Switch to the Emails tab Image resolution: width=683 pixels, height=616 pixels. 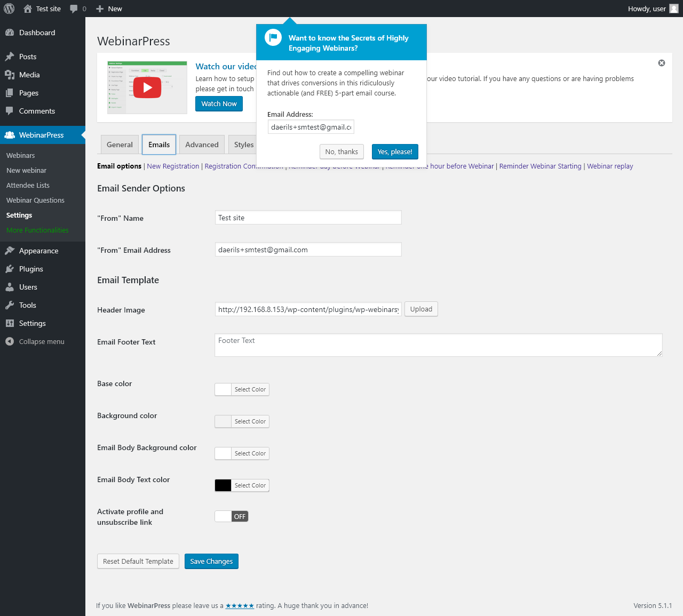point(159,145)
